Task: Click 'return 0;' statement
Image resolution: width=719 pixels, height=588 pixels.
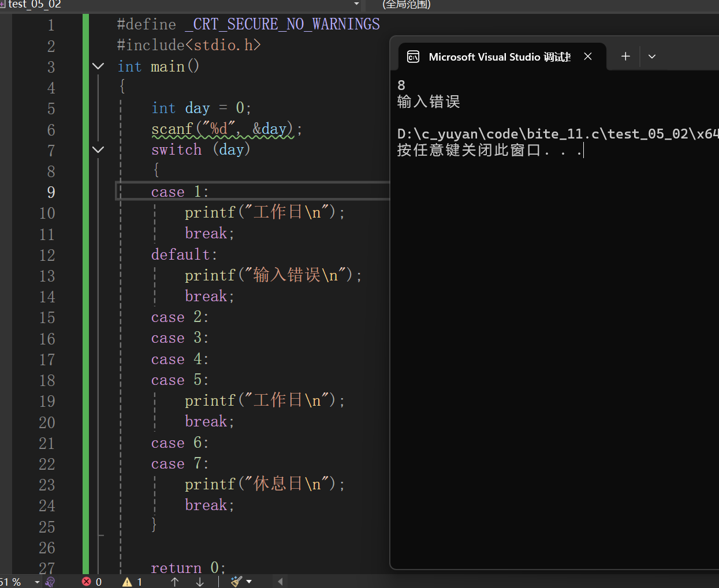Action: [x=188, y=568]
